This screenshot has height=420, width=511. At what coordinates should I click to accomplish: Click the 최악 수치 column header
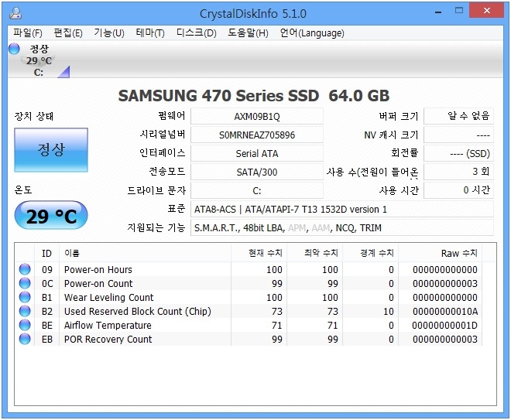click(x=315, y=253)
